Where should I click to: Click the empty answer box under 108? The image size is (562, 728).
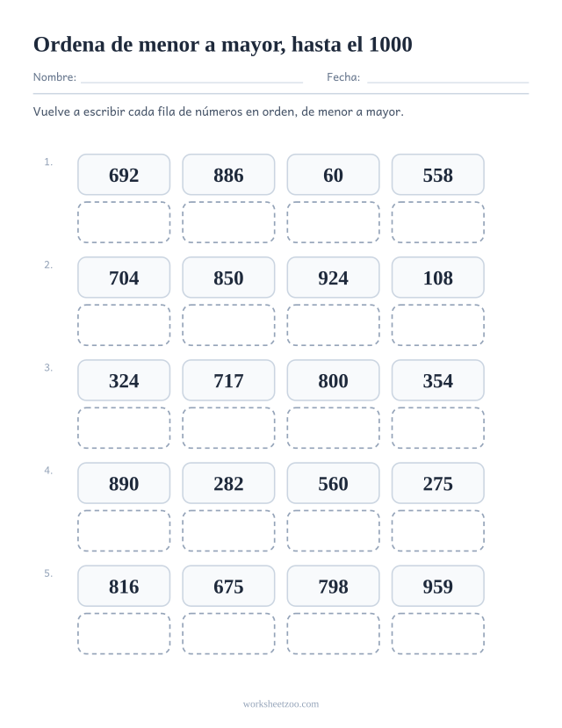[437, 325]
